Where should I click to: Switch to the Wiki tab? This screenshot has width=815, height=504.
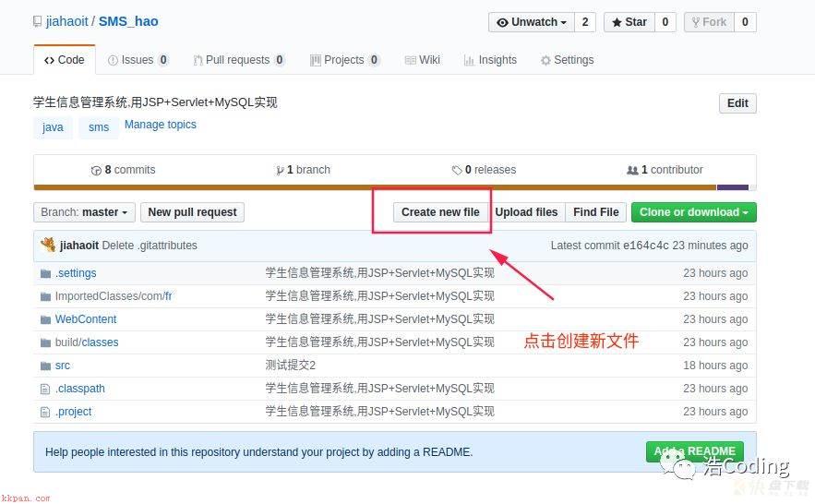tap(423, 60)
